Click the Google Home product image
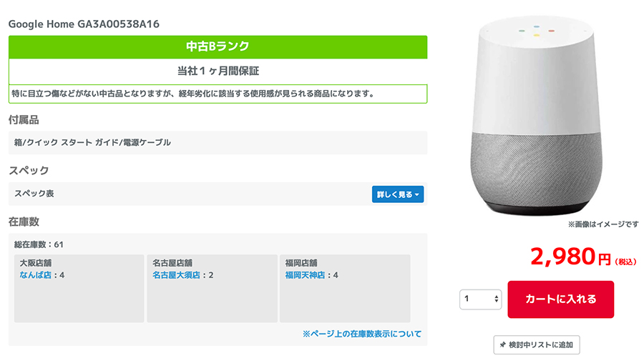 pos(537,116)
